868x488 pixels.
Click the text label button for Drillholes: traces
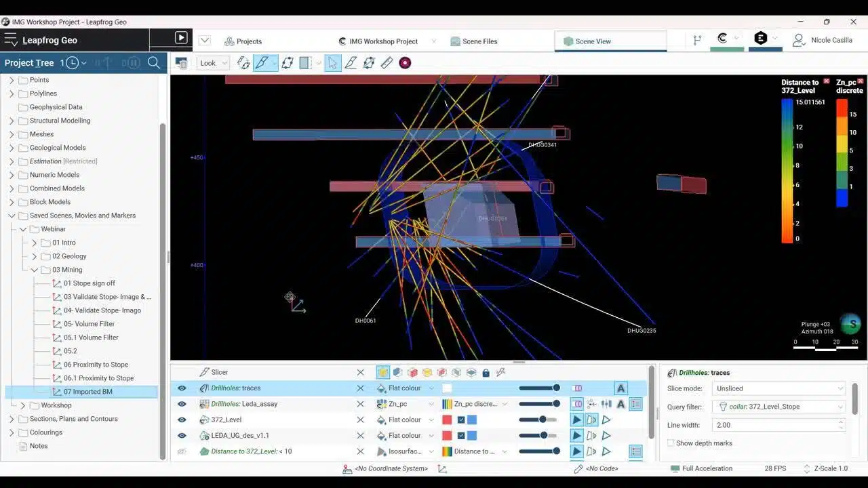pyautogui.click(x=620, y=388)
